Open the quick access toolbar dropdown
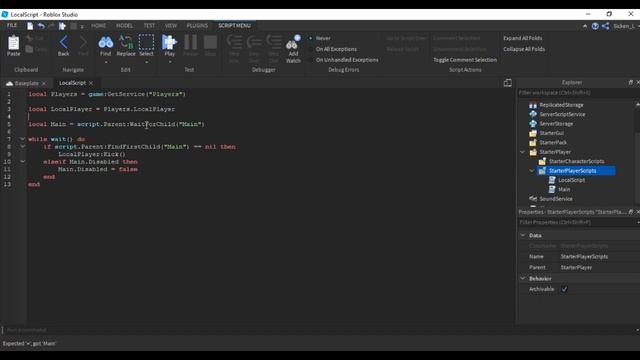This screenshot has height=360, width=640. pos(82,26)
